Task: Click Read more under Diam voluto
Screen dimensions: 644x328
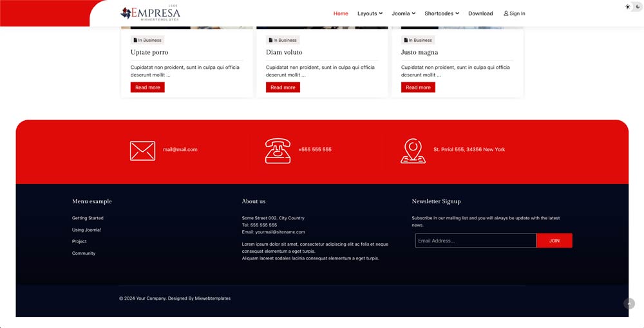Action: pyautogui.click(x=283, y=87)
